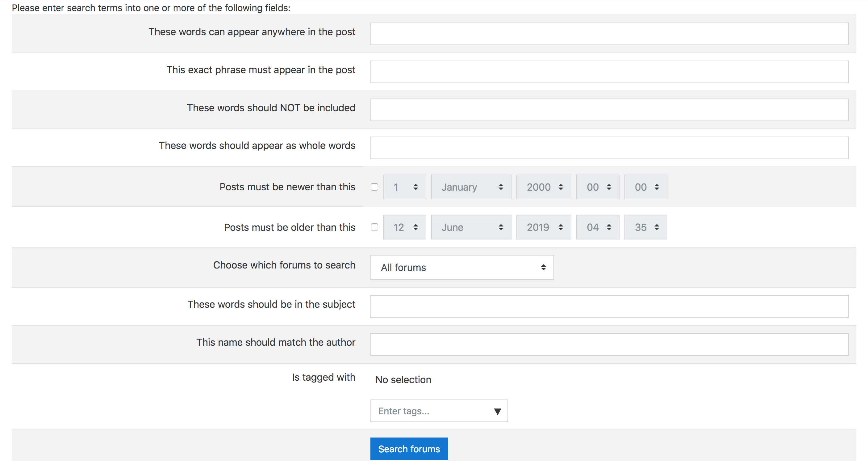Click the 'Is tagged with' label
This screenshot has width=868, height=461.
(323, 377)
